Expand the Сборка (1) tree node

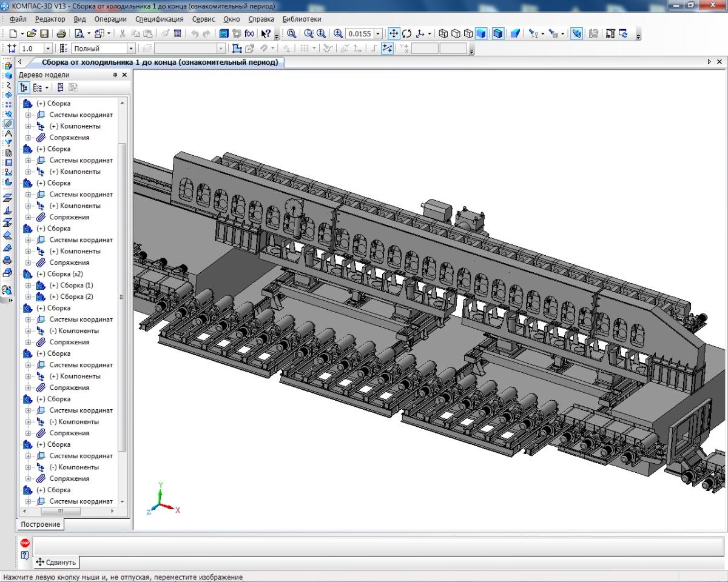[28, 286]
